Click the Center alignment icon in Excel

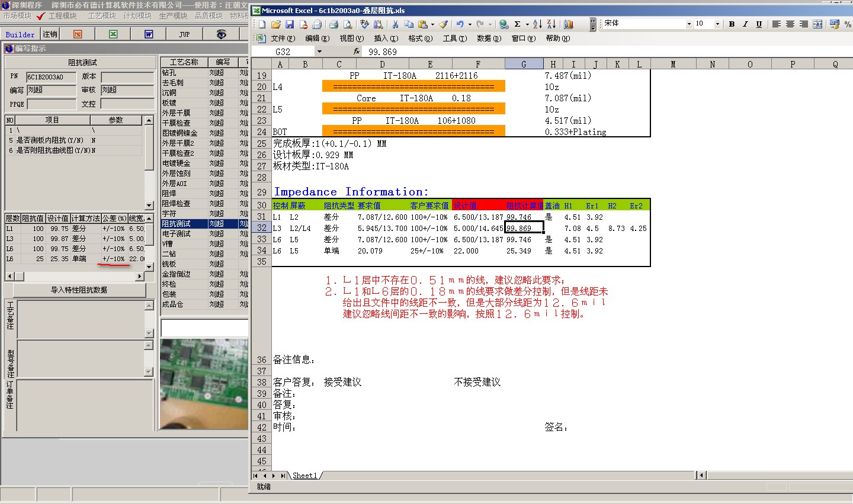[790, 24]
